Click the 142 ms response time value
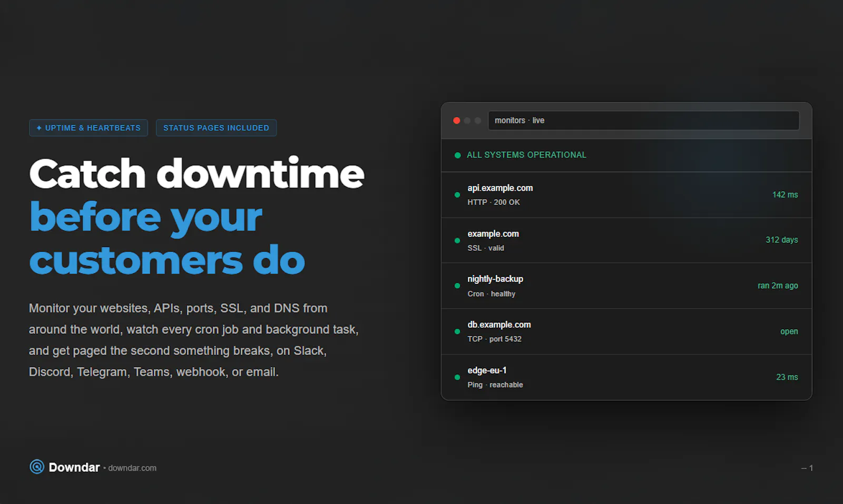 pyautogui.click(x=785, y=195)
